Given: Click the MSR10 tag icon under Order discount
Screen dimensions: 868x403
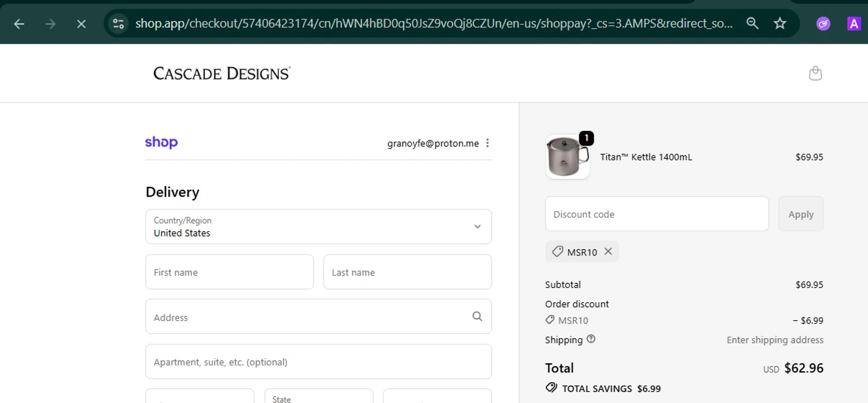Looking at the screenshot, I should click(550, 320).
